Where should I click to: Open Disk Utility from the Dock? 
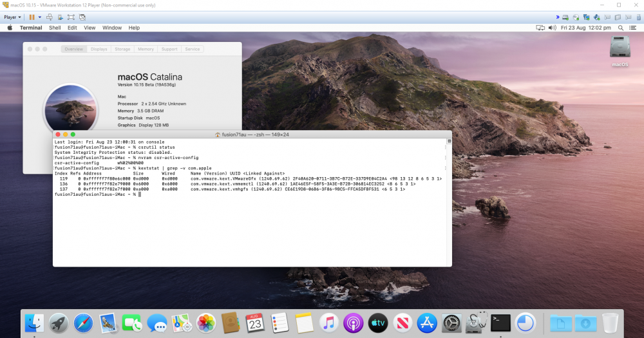tap(476, 323)
